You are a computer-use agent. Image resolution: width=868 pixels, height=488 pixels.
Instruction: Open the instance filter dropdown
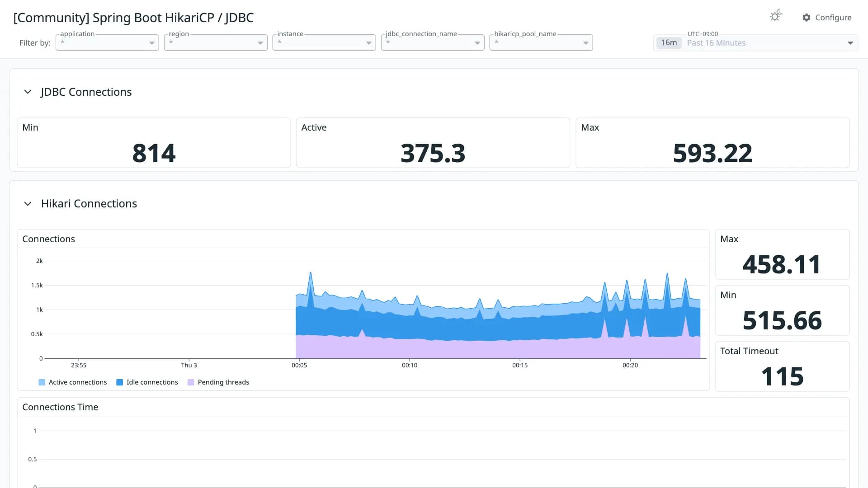(x=324, y=42)
